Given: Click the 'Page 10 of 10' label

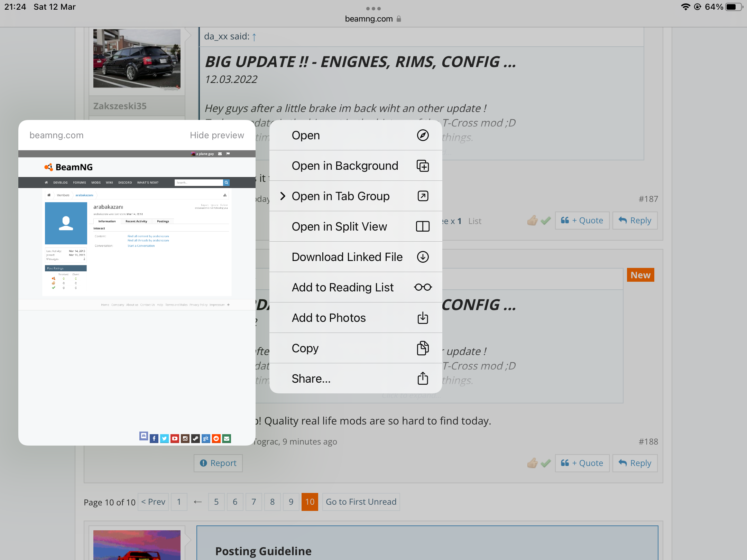Looking at the screenshot, I should [x=110, y=502].
